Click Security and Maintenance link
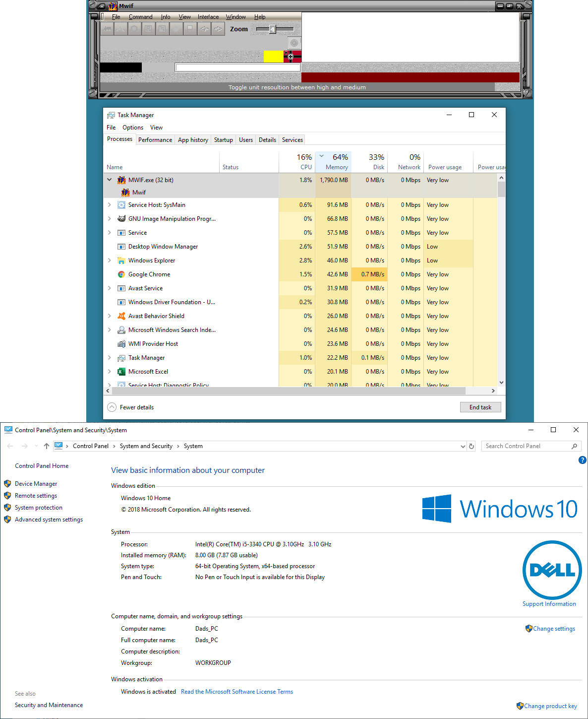 (49, 705)
